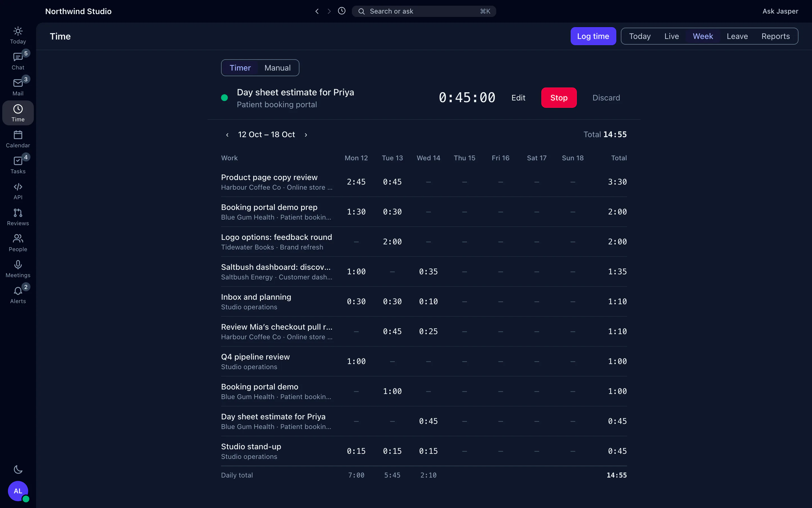Screen dimensions: 812x508
Task: Focus the Search or ask field
Action: coord(424,11)
